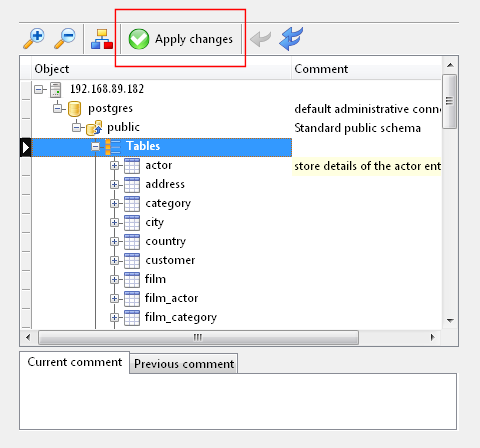Open the Current comment tab
This screenshot has height=448, width=480.
75,362
